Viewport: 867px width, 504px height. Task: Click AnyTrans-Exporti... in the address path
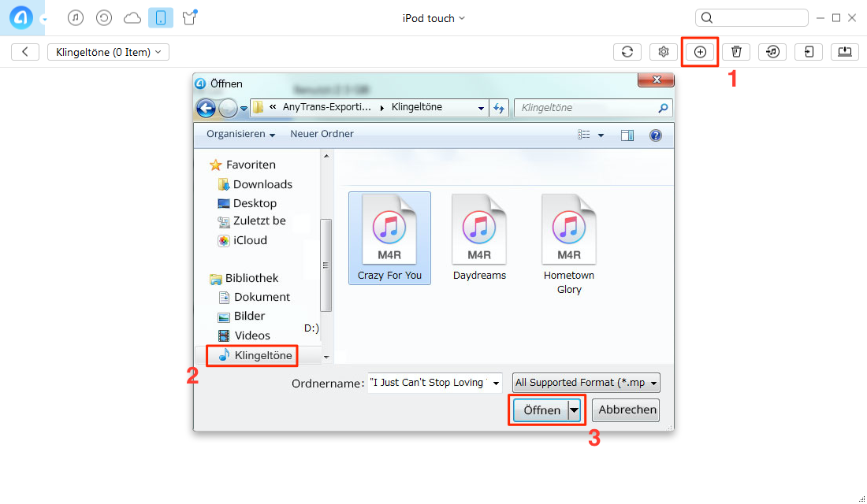click(327, 107)
